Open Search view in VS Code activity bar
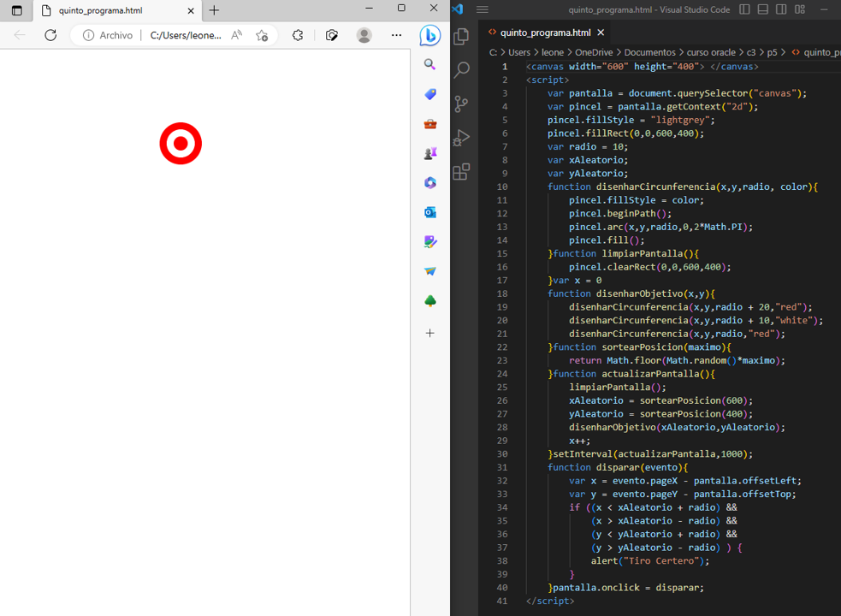This screenshot has width=841, height=616. point(461,70)
